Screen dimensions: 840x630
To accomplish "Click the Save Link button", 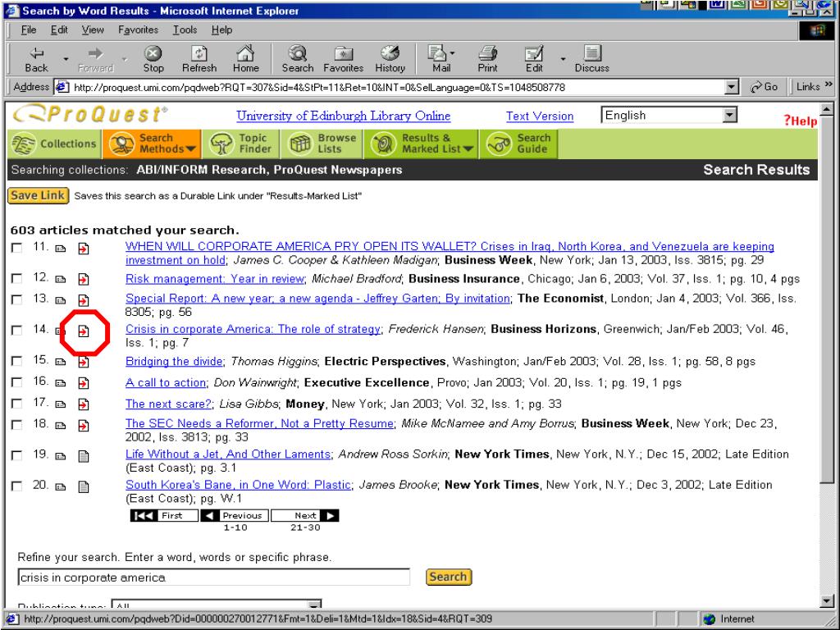I will [38, 195].
